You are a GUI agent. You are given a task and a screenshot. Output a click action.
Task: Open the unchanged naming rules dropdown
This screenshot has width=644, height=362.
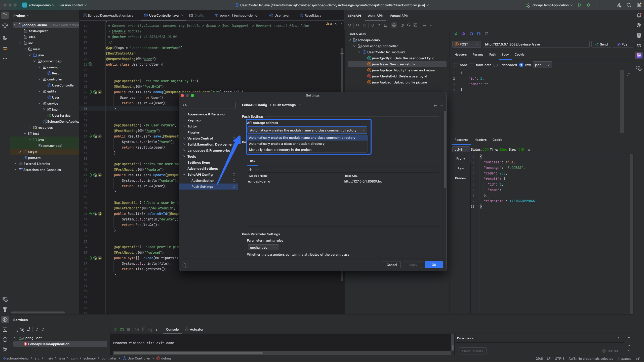pos(263,248)
